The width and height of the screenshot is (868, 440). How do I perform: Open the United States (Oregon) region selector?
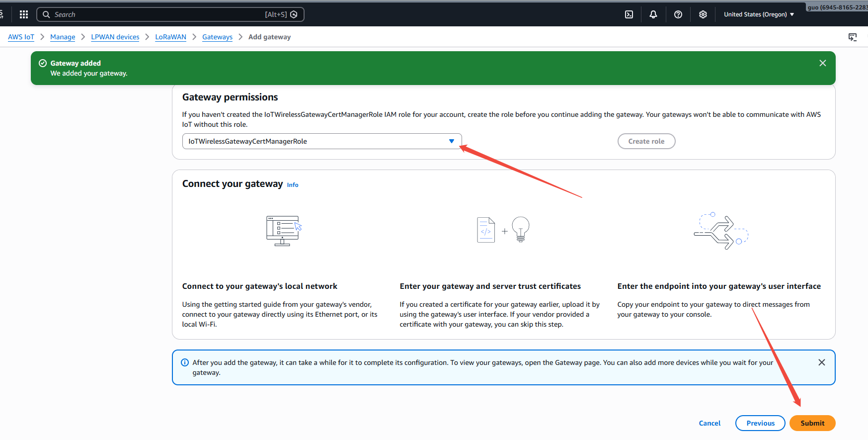758,14
